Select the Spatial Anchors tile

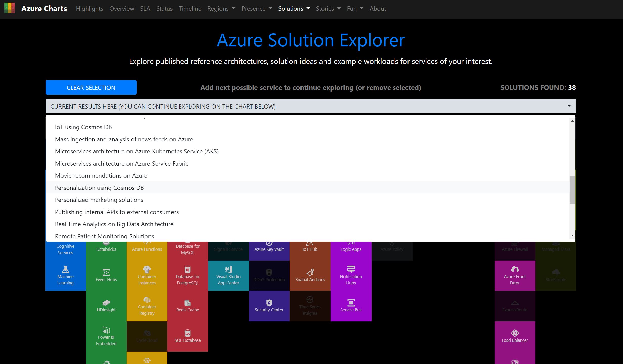click(310, 276)
